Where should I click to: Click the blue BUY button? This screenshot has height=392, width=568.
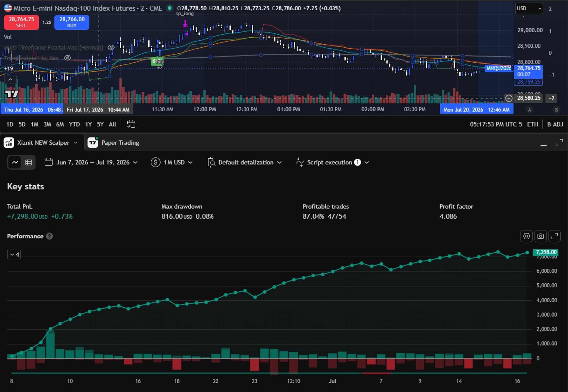pyautogui.click(x=72, y=22)
